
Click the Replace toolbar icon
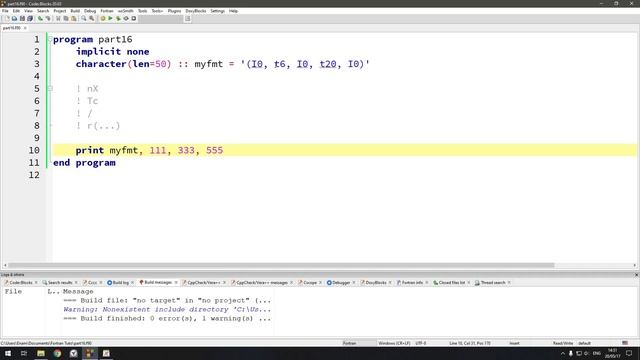(91, 19)
